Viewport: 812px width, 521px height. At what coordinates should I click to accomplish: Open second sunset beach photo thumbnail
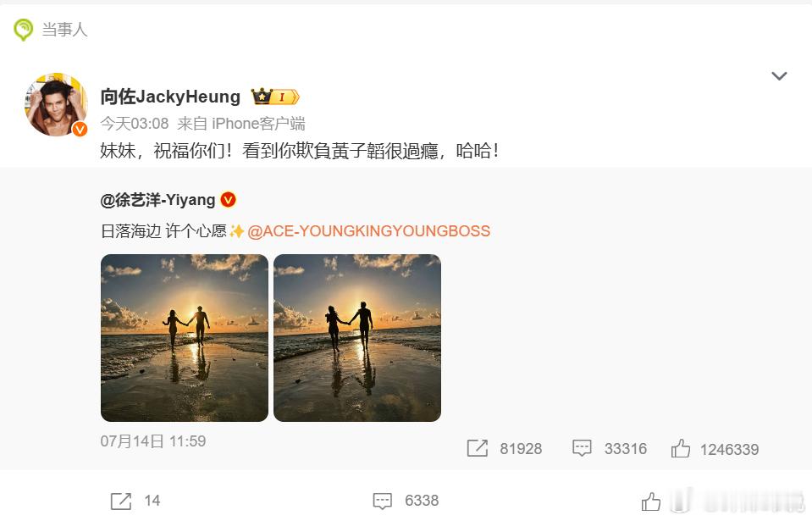357,338
